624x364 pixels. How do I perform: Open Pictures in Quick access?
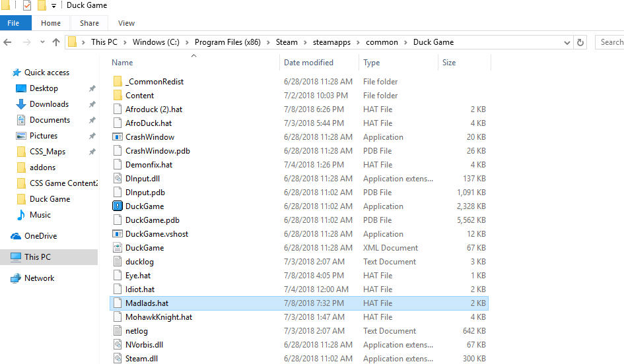pyautogui.click(x=44, y=136)
